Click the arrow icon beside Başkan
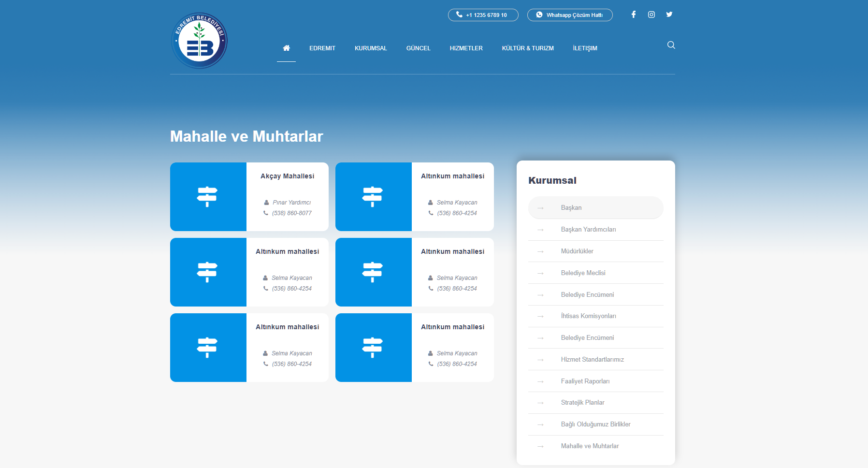 [540, 208]
